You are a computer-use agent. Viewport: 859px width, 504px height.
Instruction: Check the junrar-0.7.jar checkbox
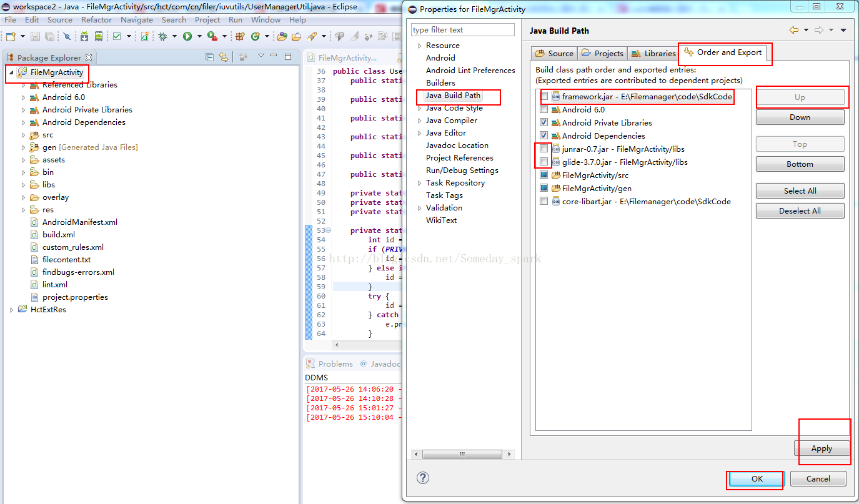[x=544, y=149]
